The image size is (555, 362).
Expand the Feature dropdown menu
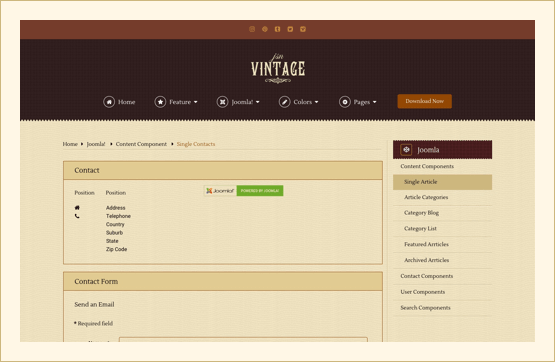click(x=195, y=102)
